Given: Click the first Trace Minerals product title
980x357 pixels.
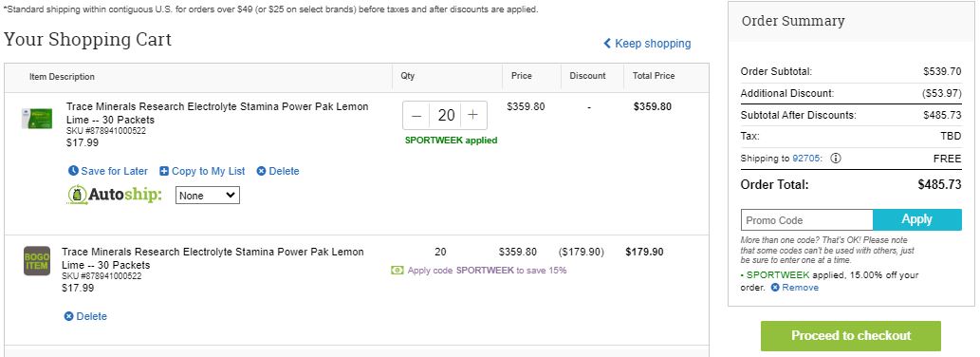Looking at the screenshot, I should (217, 113).
